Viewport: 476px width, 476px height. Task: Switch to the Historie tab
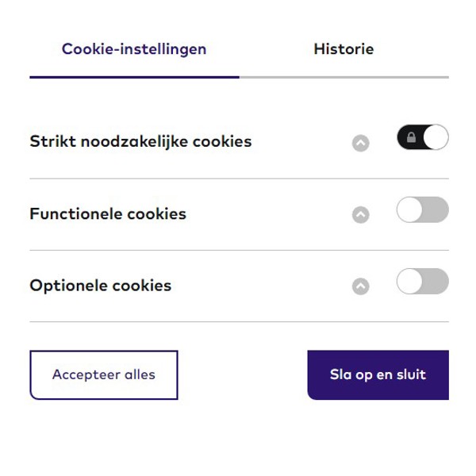point(344,49)
